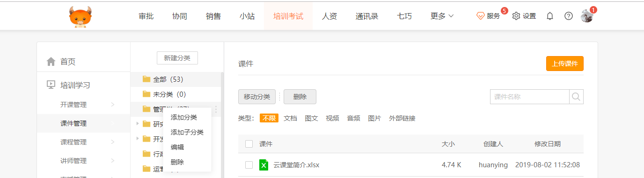644x178 pixels.
Task: Click the notification bell icon
Action: 550,16
